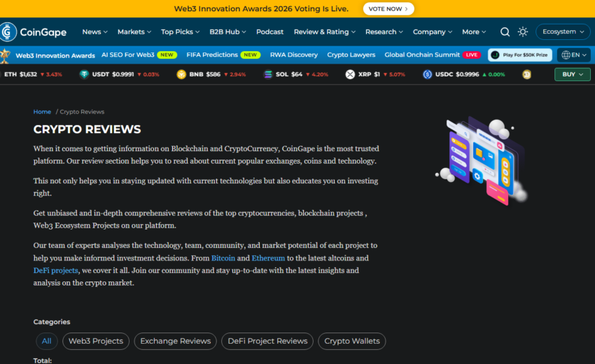
Task: Click the globe language icon
Action: click(566, 55)
